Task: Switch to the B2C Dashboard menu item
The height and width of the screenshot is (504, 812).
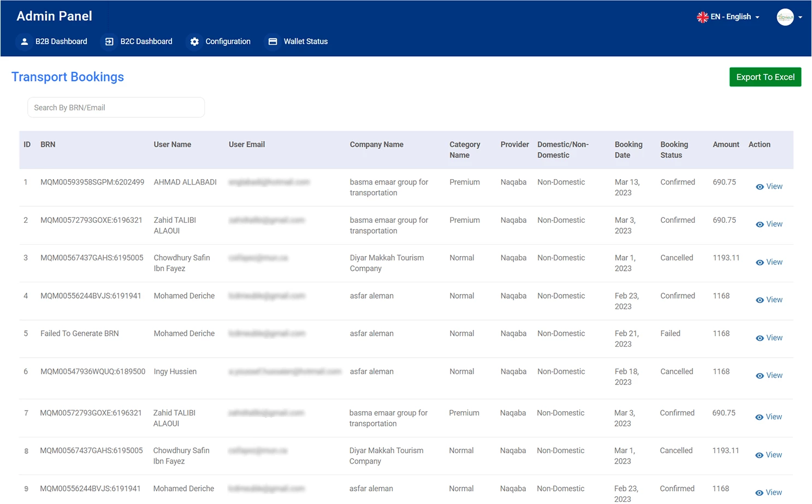Action: click(146, 41)
